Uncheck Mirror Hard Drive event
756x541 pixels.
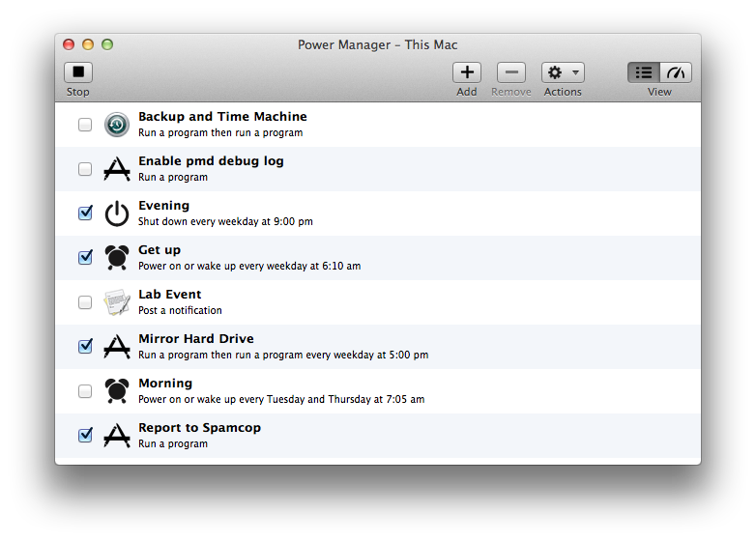coord(85,346)
